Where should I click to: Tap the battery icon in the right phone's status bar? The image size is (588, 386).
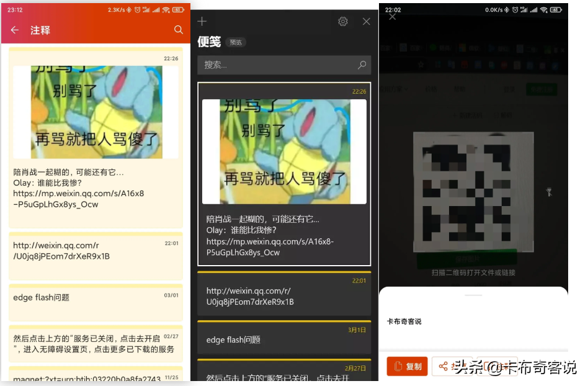(x=556, y=10)
